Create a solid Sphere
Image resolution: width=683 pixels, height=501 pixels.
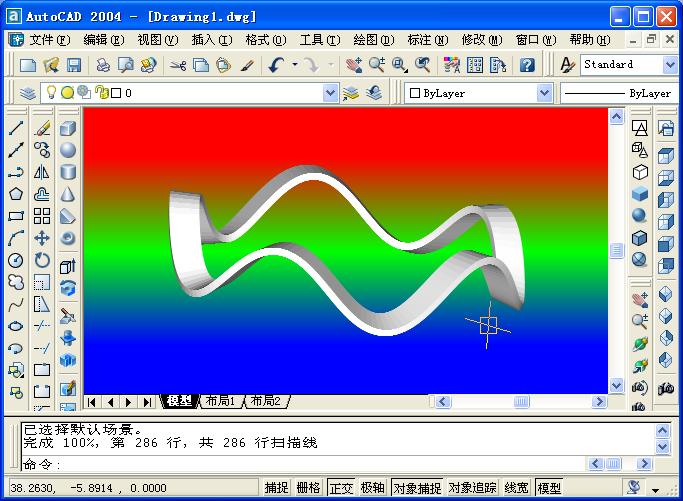[68, 150]
